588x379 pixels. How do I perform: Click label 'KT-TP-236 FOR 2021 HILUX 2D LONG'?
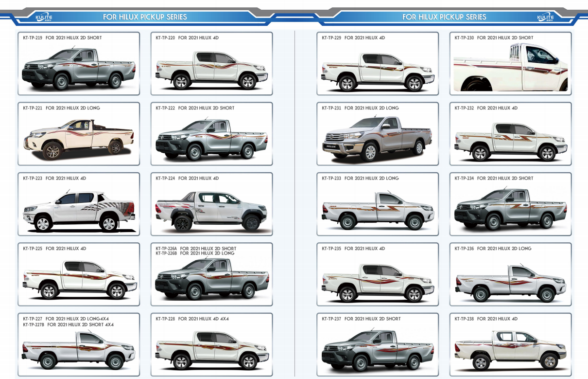click(x=493, y=249)
